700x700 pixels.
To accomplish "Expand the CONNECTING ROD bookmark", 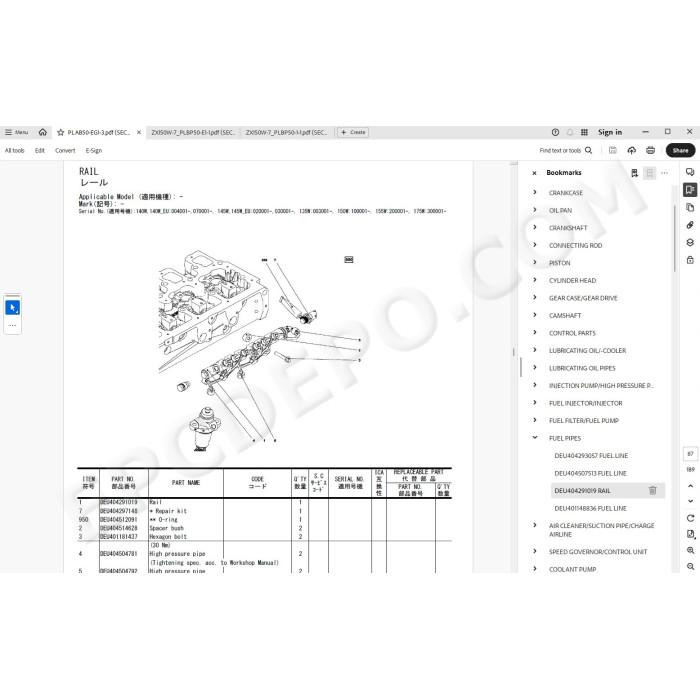I will coord(535,245).
